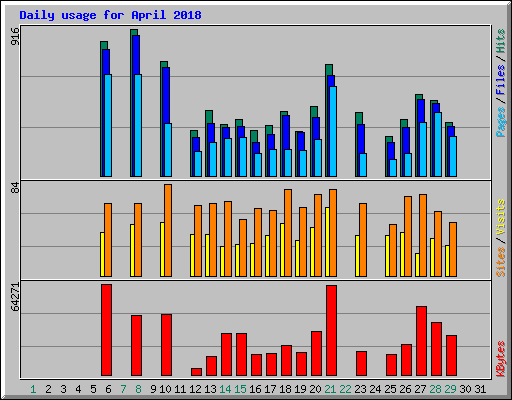Click the cyan pages bar for day 25
This screenshot has width=512, height=400.
(x=393, y=168)
